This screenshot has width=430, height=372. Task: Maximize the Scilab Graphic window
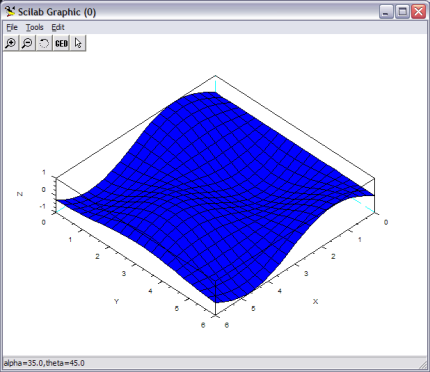[402, 12]
